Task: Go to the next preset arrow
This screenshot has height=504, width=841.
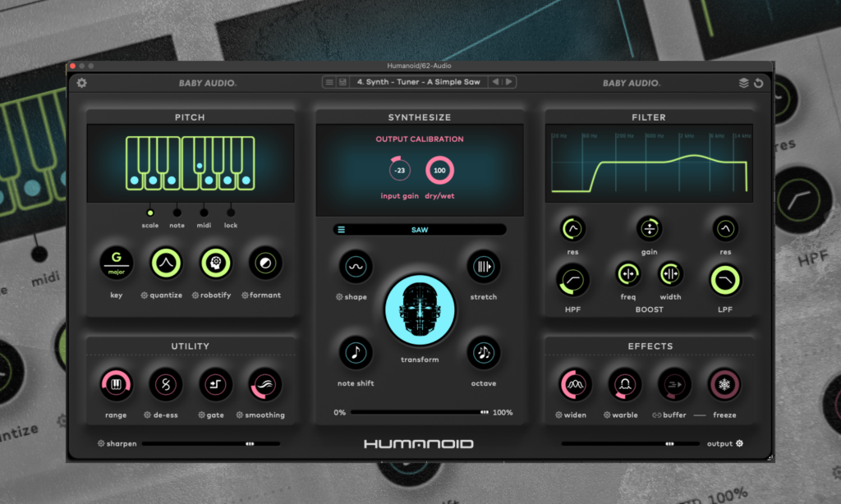Action: (x=509, y=82)
